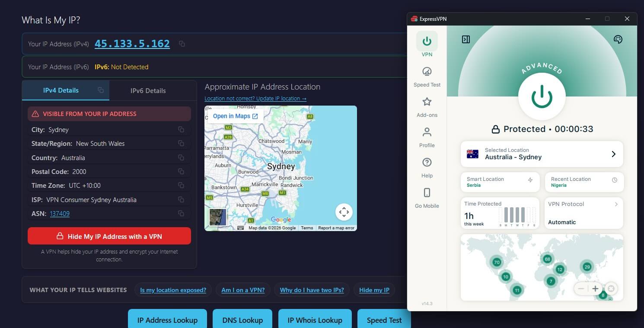Click the Open in Maps link
This screenshot has height=328, width=644.
click(235, 116)
